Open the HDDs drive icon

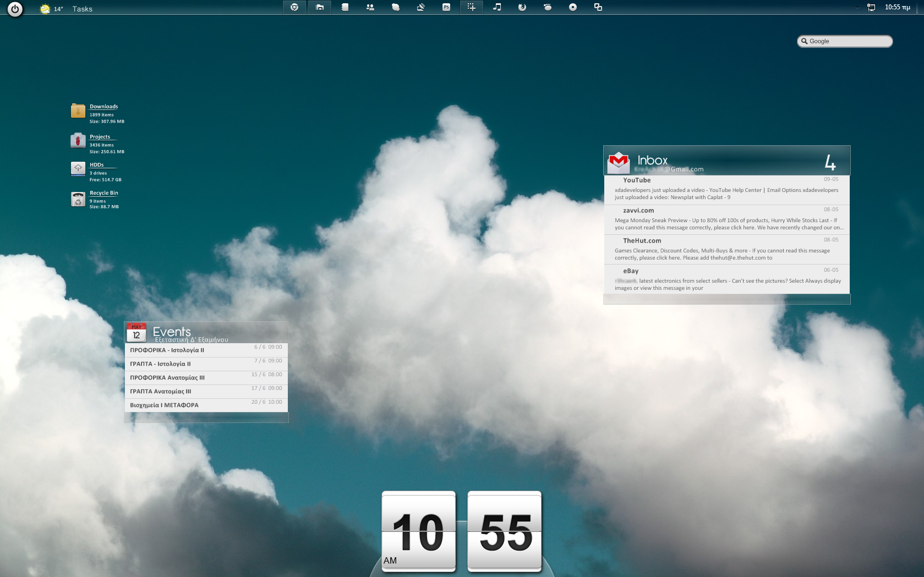[x=78, y=169]
